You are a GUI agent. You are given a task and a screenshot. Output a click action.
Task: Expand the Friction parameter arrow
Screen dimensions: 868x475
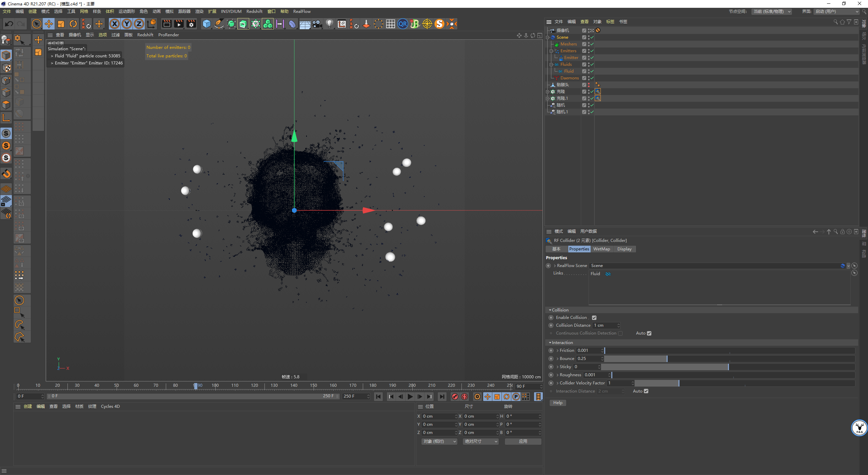tap(557, 350)
